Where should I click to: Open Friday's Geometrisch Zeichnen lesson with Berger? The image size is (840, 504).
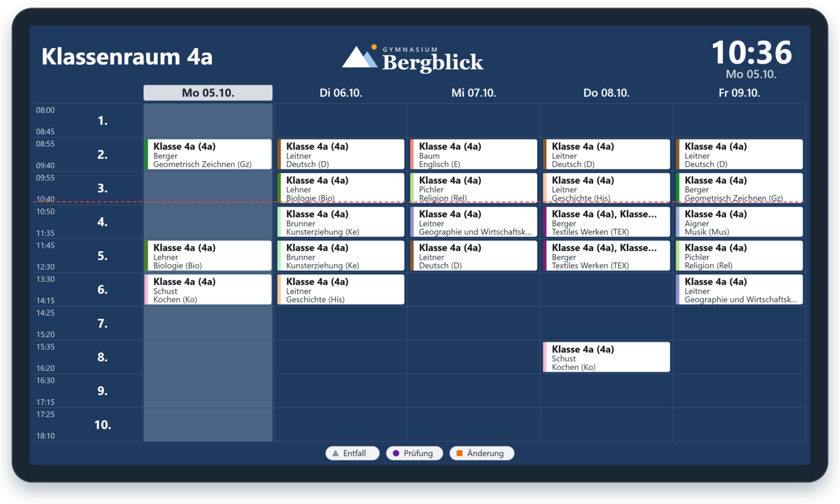pyautogui.click(x=739, y=188)
